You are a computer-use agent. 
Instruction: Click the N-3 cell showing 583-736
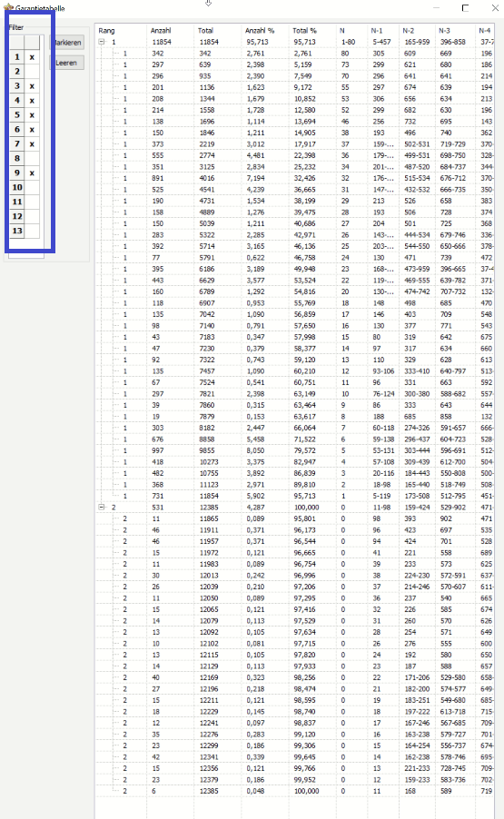click(x=452, y=780)
